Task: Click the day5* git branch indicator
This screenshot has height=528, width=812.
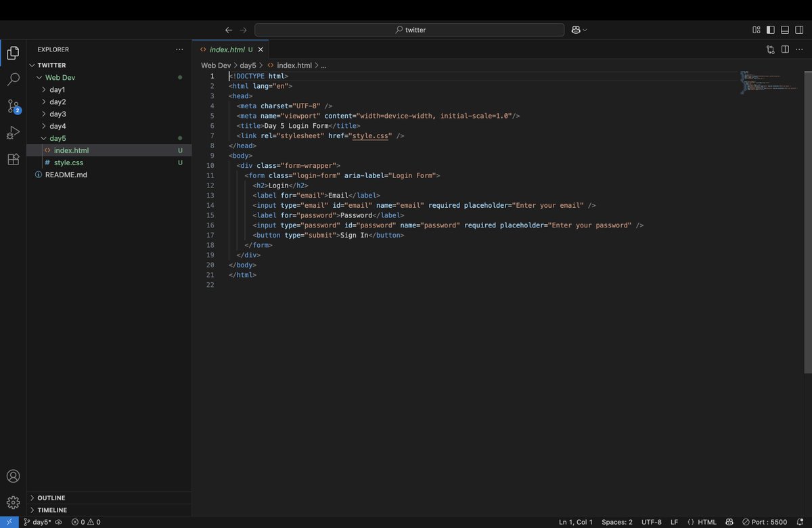Action: point(38,522)
